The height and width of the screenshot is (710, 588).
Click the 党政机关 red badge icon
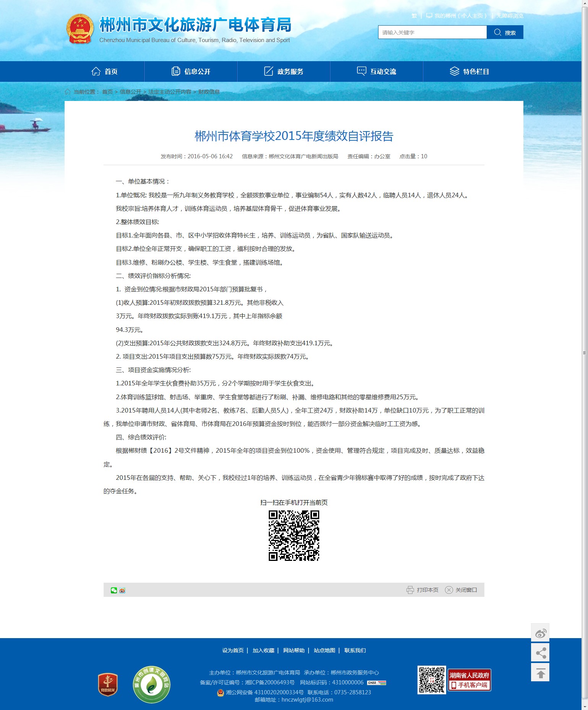pyautogui.click(x=108, y=684)
